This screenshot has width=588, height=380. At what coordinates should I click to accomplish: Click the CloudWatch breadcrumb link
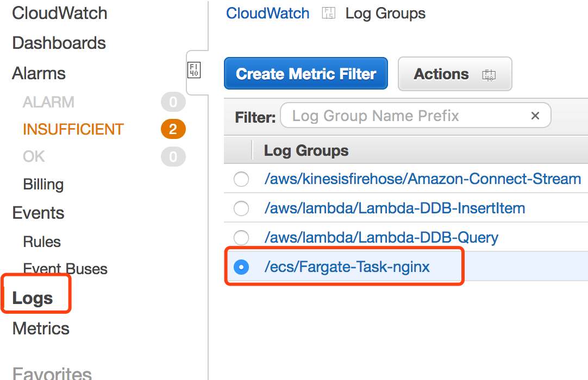click(267, 14)
